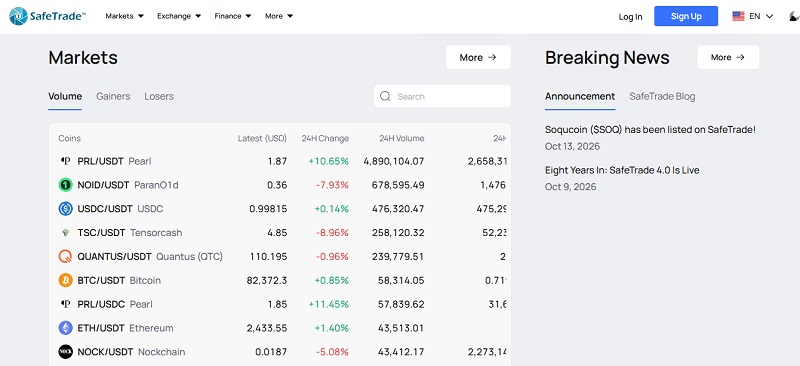Click the 24H Change column header
The width and height of the screenshot is (800, 366).
[x=325, y=138]
